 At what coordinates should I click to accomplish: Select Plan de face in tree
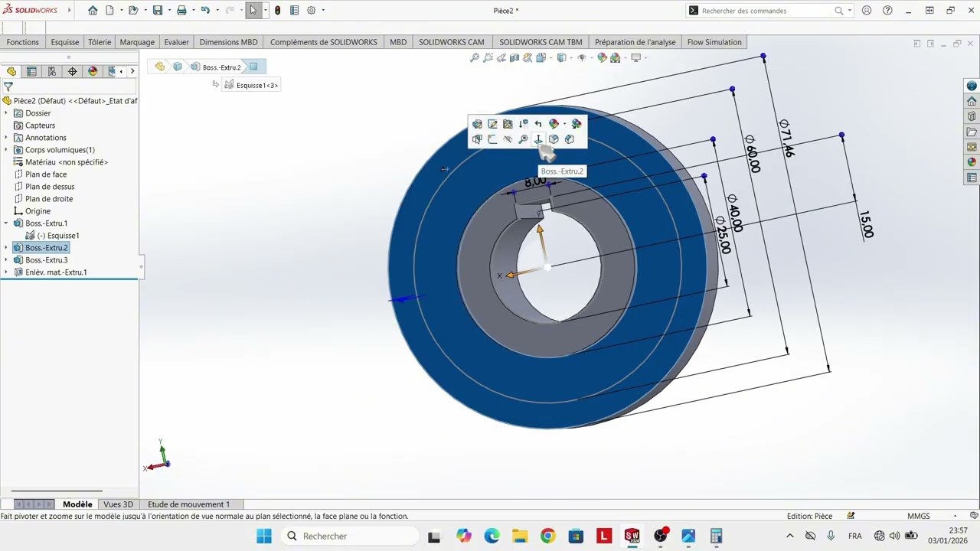[x=46, y=174]
